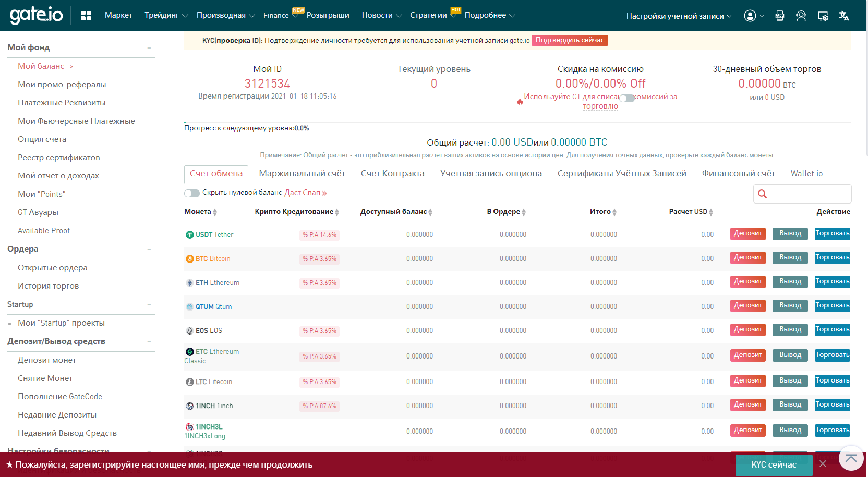The height and width of the screenshot is (477, 868).
Task: Open Розыгрыши in top navigation
Action: click(328, 15)
